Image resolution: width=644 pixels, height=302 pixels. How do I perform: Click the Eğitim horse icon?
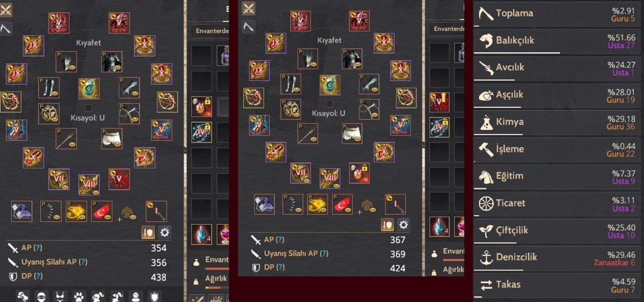pyautogui.click(x=486, y=177)
